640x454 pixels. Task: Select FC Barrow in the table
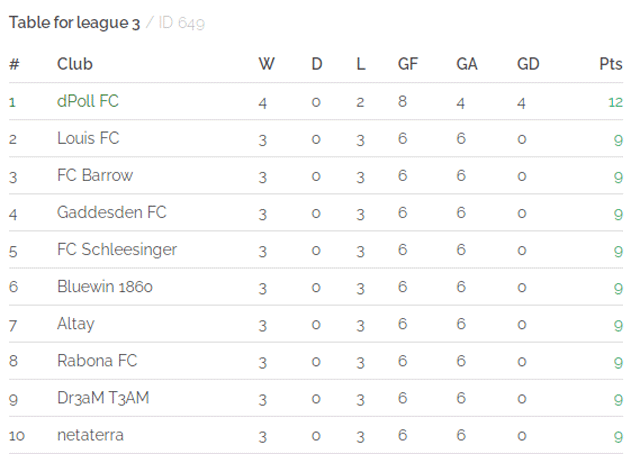[95, 176]
